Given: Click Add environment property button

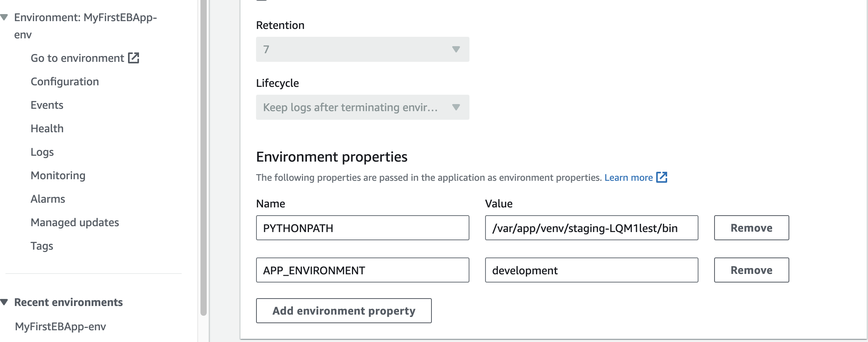Looking at the screenshot, I should pos(343,311).
